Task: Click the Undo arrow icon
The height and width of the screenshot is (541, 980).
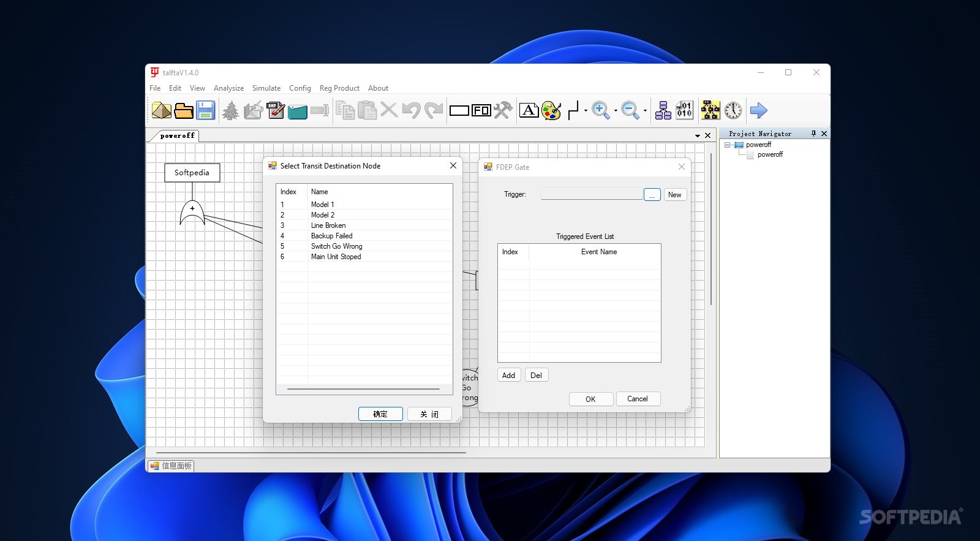Action: (x=411, y=110)
